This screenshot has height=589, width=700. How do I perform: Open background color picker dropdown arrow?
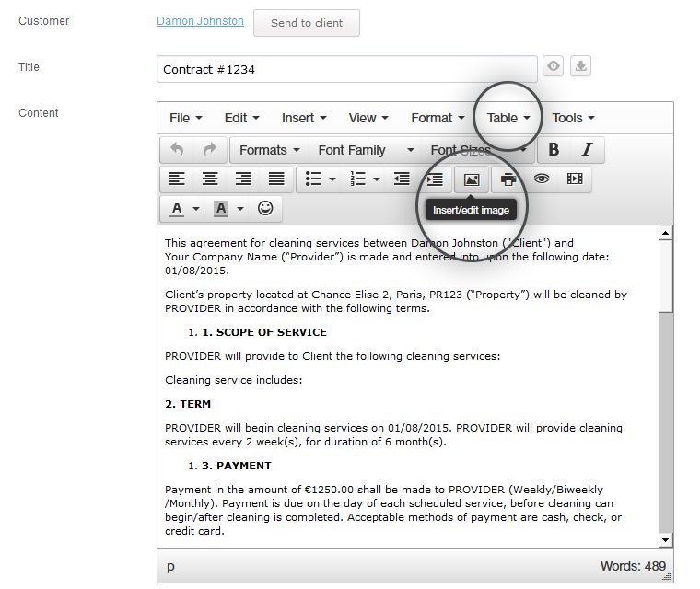click(x=240, y=209)
